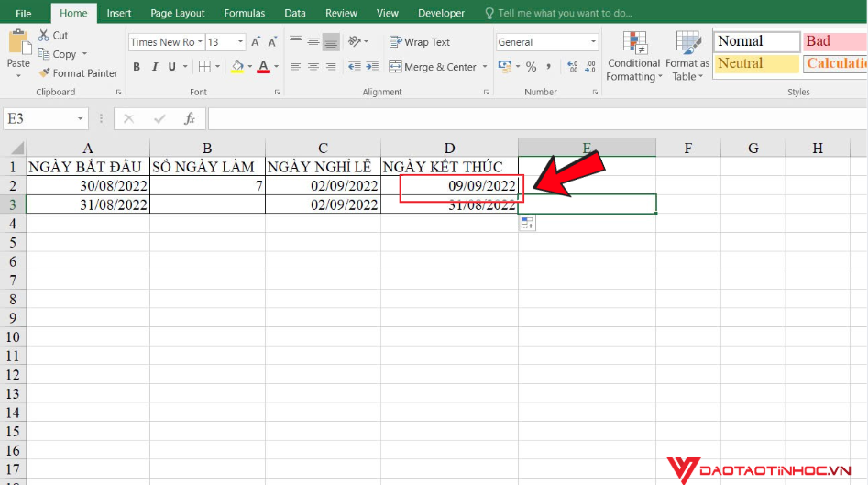Open Merge & Center dropdown arrow
This screenshot has height=485, width=868.
[x=485, y=67]
